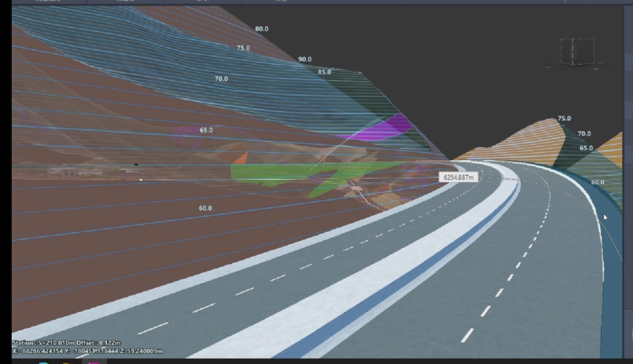Click the 85.0 contour elevation label
This screenshot has height=364, width=633.
324,72
